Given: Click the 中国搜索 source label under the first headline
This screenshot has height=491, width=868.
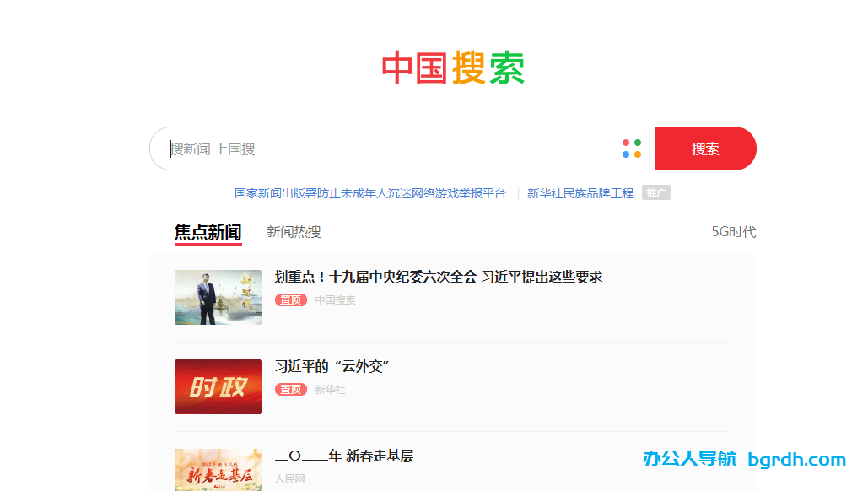Looking at the screenshot, I should 336,300.
